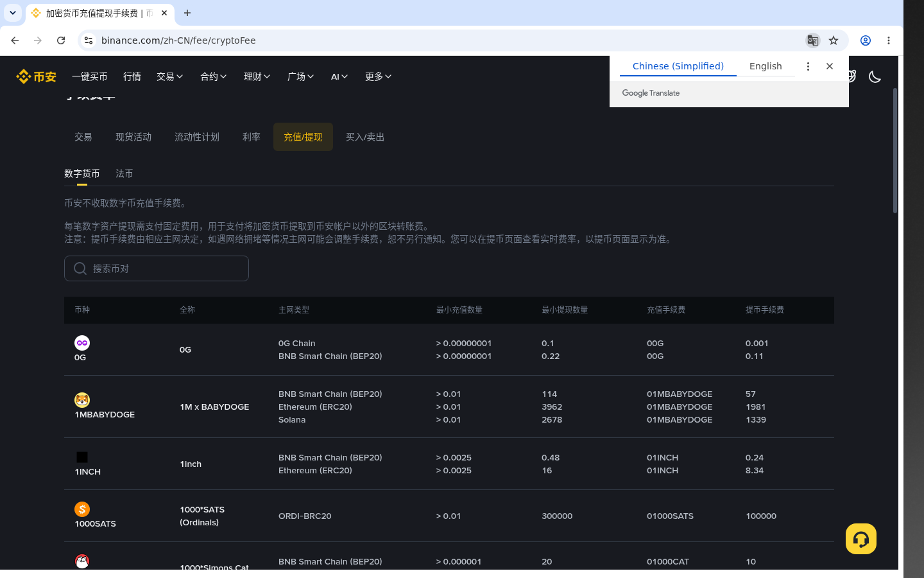The height and width of the screenshot is (578, 924).
Task: Open translate popup options menu
Action: [808, 66]
